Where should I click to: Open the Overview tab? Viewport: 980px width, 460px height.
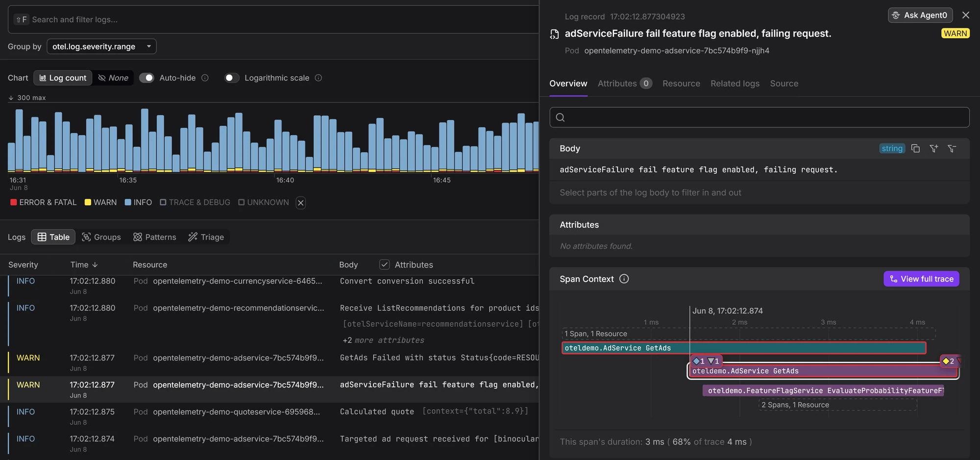568,83
